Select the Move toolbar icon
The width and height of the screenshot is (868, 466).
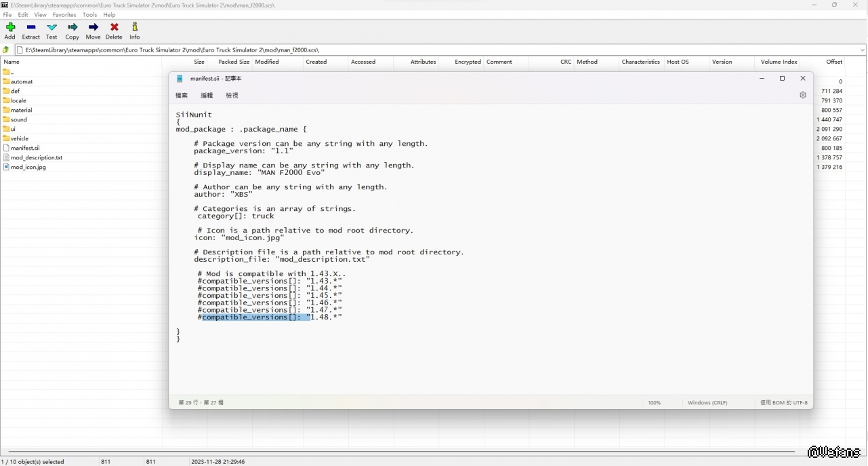[94, 28]
